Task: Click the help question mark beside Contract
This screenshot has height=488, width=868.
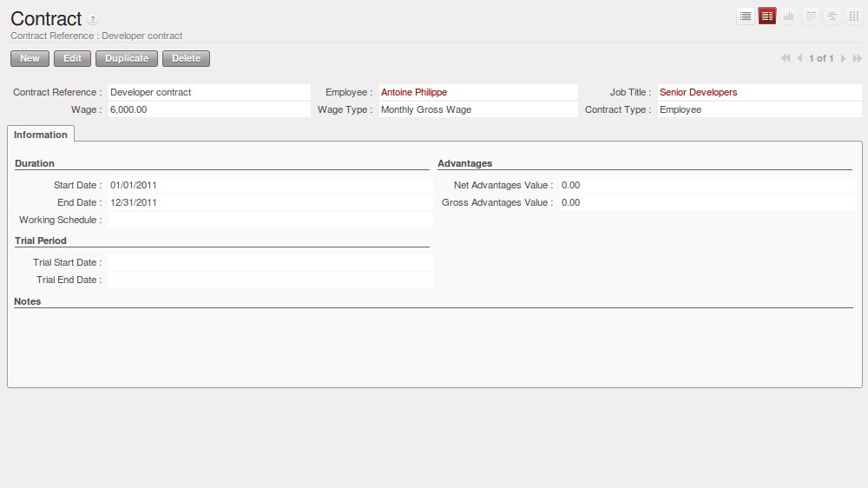Action: click(x=94, y=20)
